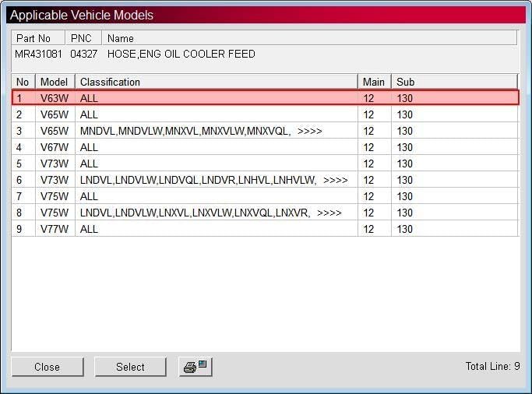This screenshot has height=394, width=532.
Task: Click the print preview icon button
Action: [x=196, y=367]
